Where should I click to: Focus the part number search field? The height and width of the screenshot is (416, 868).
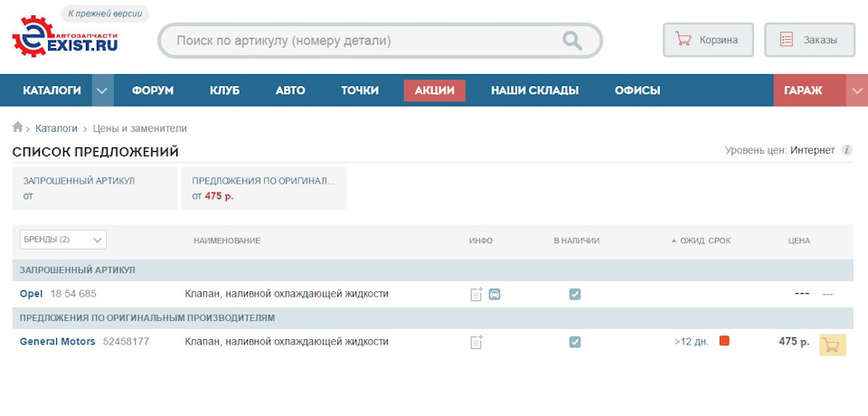tap(365, 41)
